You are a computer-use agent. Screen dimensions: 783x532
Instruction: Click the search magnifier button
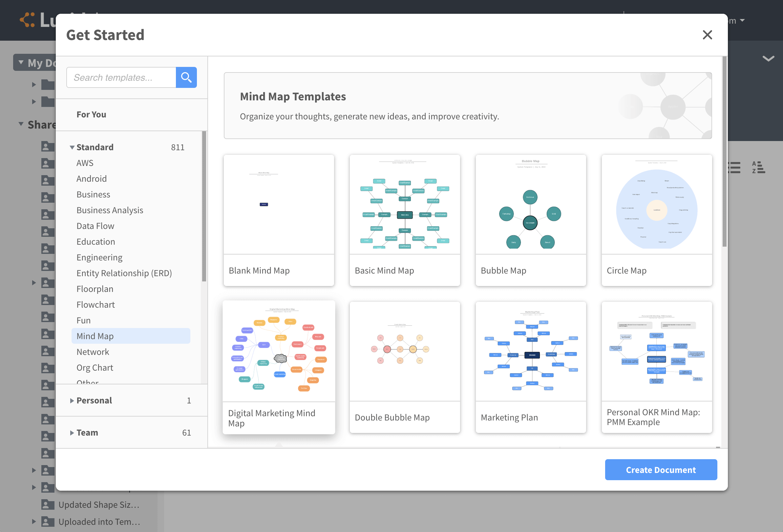click(x=186, y=77)
